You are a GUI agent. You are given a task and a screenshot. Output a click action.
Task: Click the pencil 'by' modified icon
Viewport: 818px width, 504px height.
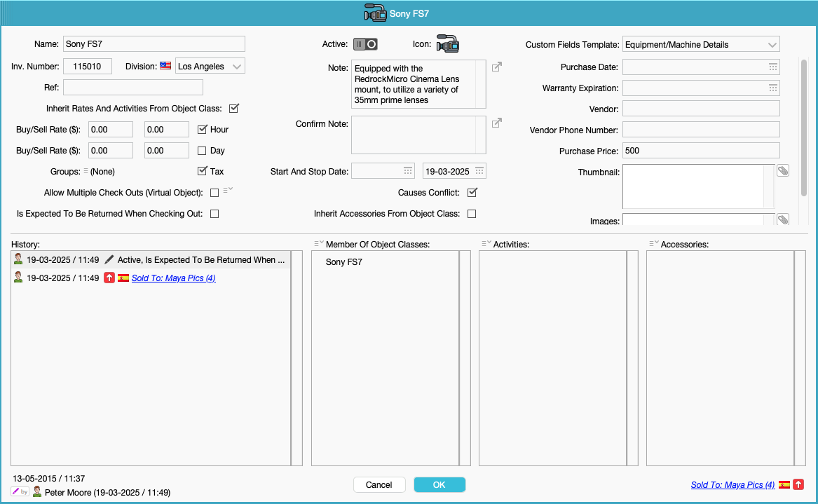(x=20, y=491)
